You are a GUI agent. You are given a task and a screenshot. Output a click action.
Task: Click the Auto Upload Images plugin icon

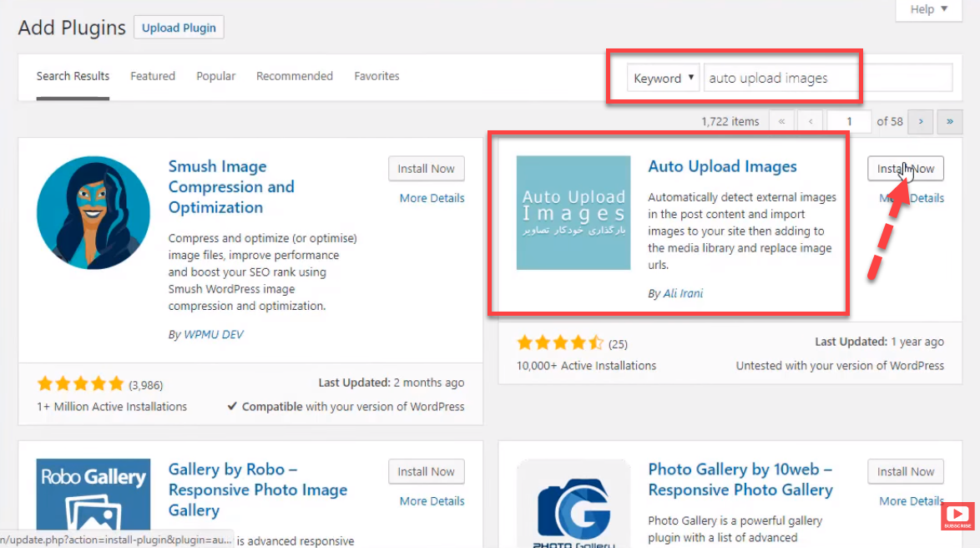(573, 213)
